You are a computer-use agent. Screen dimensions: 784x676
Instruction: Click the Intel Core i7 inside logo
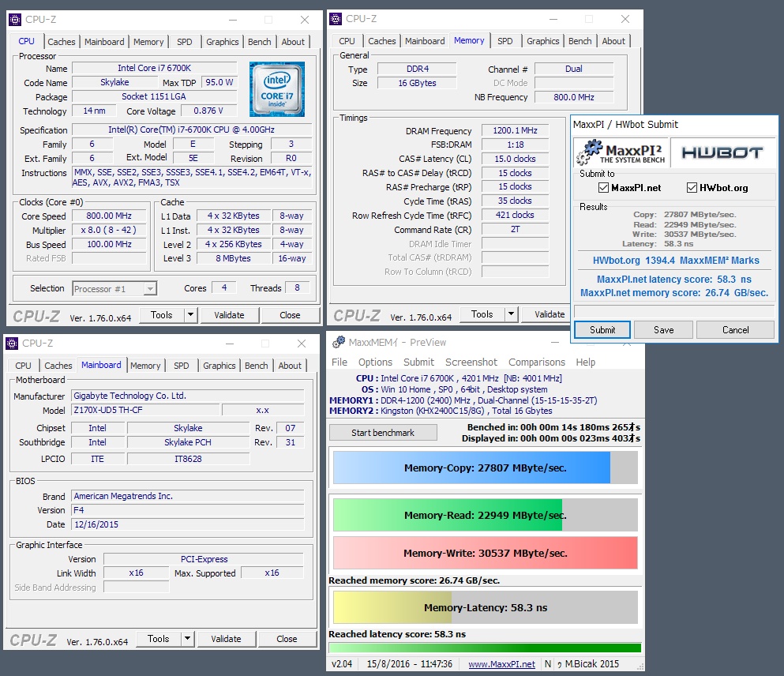tap(277, 89)
